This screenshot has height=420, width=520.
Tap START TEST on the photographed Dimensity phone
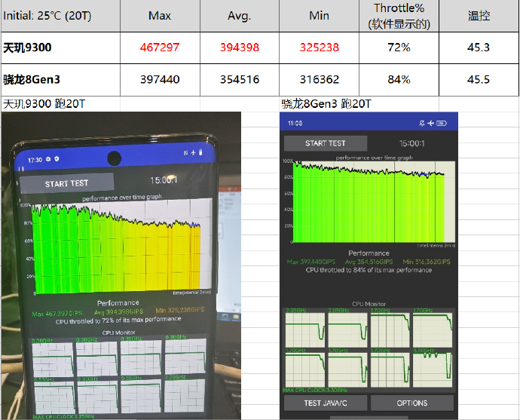66,183
